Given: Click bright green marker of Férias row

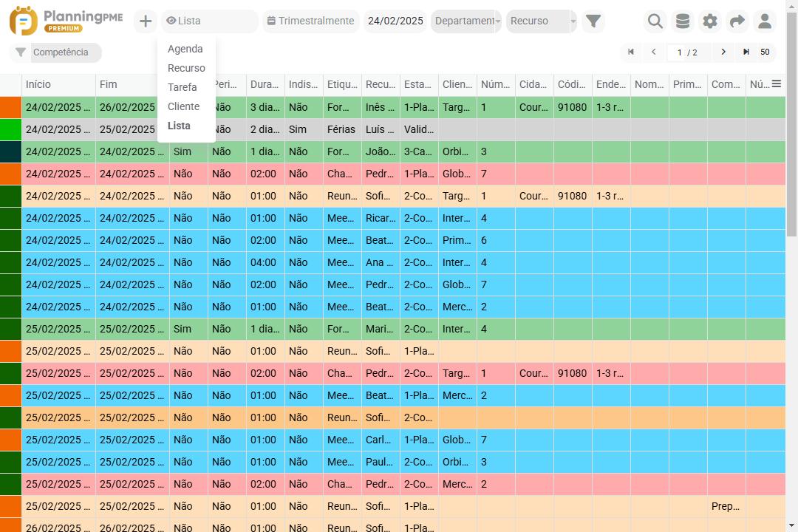Looking at the screenshot, I should 10,129.
